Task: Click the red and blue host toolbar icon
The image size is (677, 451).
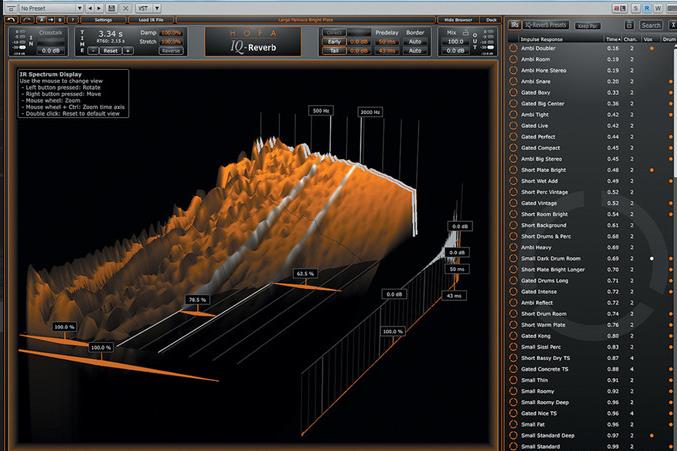Action: tap(620, 8)
